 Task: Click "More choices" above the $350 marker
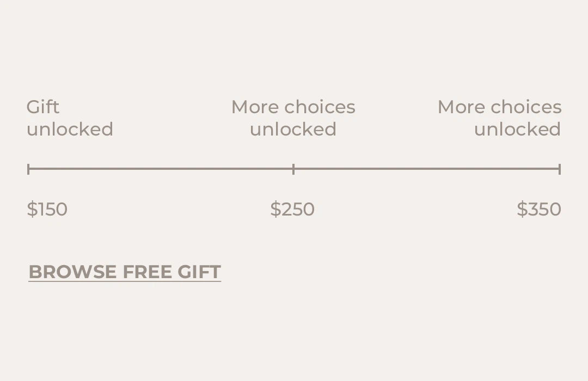click(x=499, y=107)
